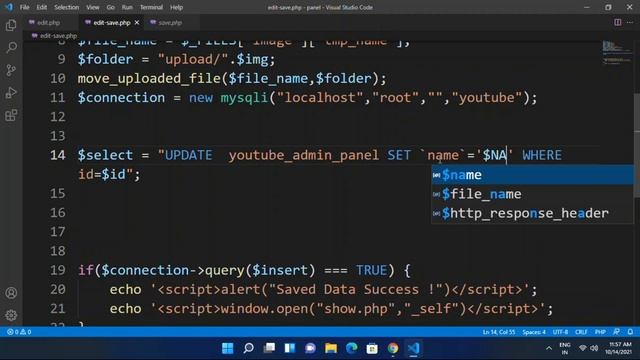The height and width of the screenshot is (360, 640).
Task: Click the Ln 14, Col 55 position indicator
Action: (x=499, y=332)
